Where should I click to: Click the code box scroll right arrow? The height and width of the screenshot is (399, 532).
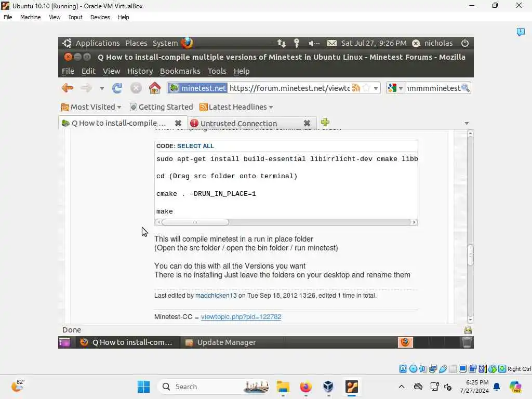(414, 222)
